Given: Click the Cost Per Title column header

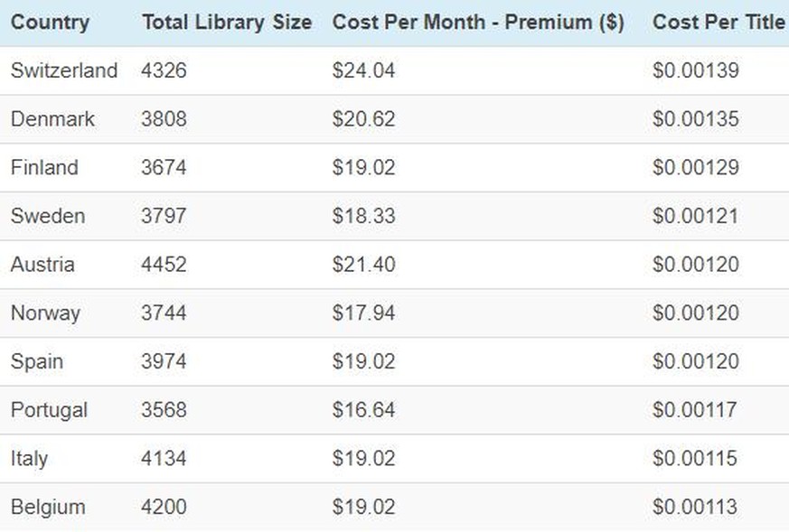Looking at the screenshot, I should [x=719, y=23].
